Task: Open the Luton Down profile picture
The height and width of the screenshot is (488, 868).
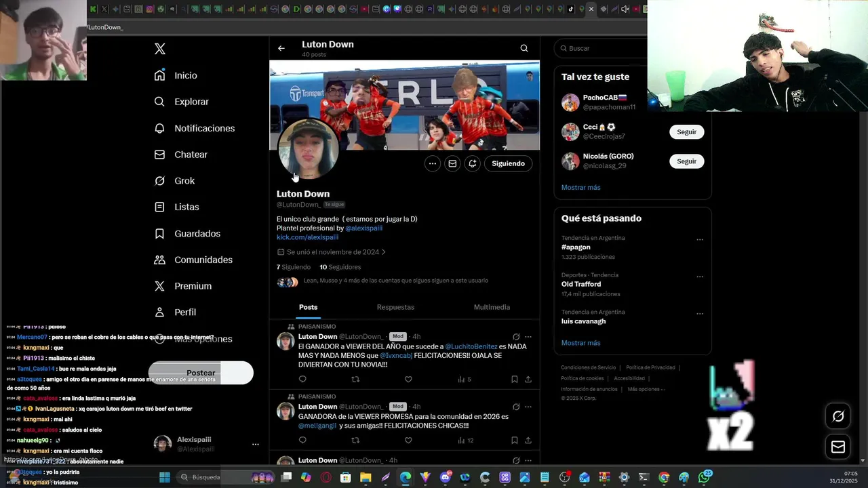Action: click(x=308, y=150)
